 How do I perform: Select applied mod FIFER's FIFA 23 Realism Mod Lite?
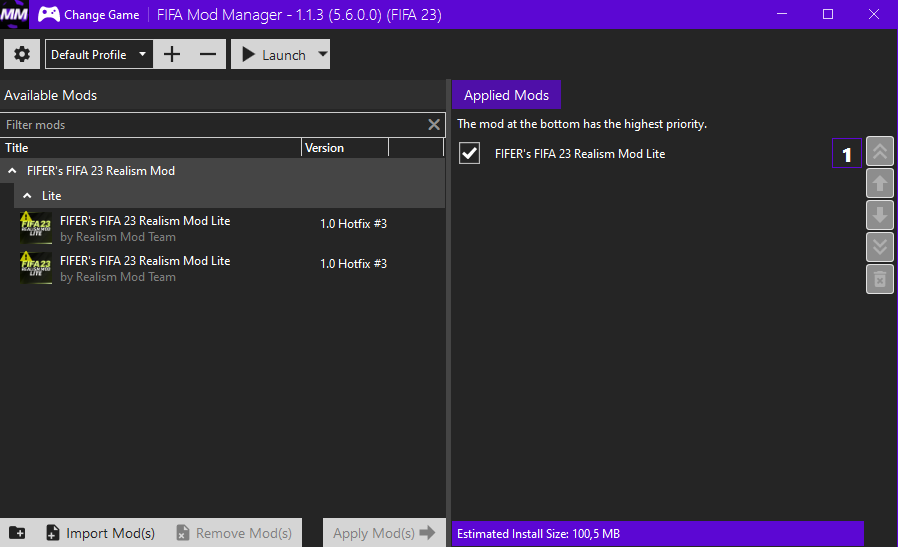[580, 154]
